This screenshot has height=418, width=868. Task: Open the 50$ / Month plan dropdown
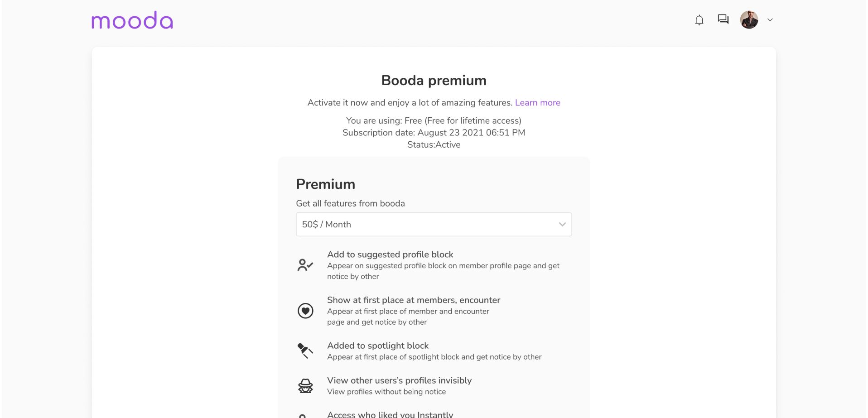[x=433, y=225]
